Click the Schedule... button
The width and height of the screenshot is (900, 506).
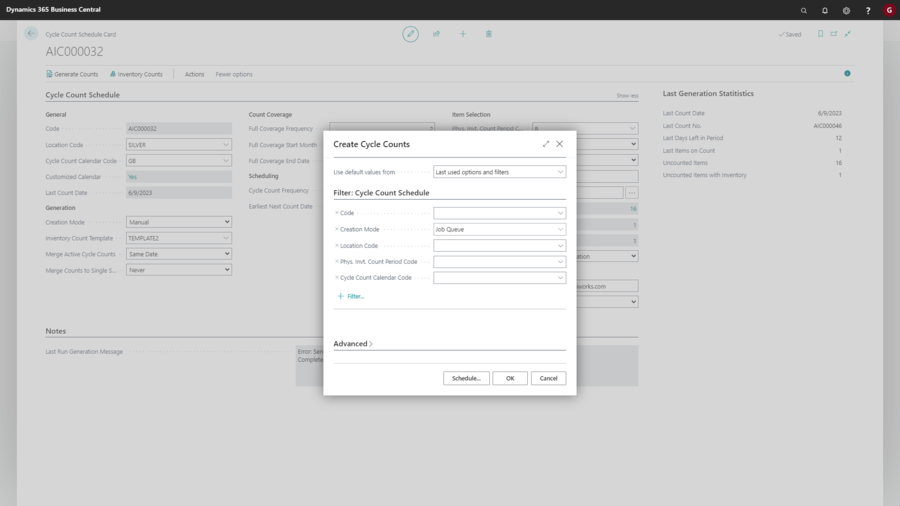point(466,378)
